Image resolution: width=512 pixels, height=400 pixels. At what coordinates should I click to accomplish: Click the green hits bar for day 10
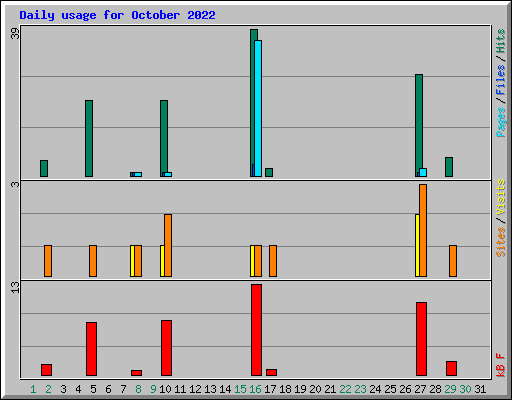coord(164,138)
